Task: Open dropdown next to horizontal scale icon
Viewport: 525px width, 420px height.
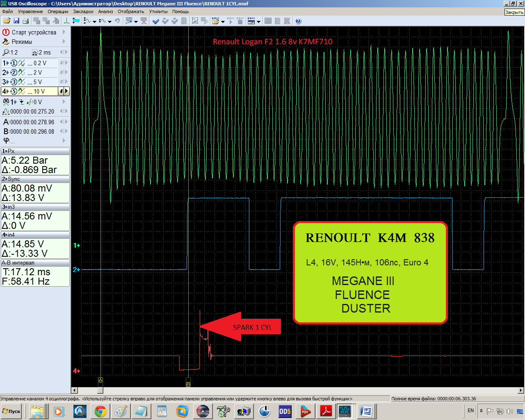Action: [110, 21]
